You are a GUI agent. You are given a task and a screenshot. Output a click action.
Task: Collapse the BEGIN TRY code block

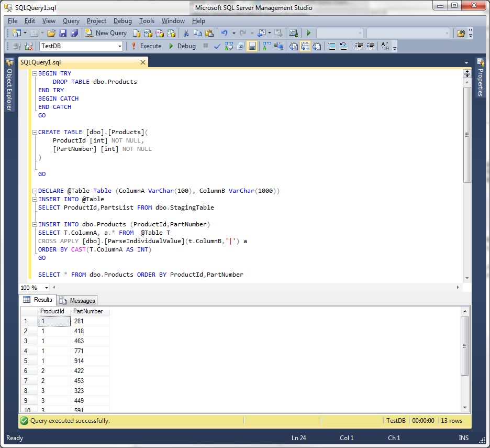[x=35, y=74]
